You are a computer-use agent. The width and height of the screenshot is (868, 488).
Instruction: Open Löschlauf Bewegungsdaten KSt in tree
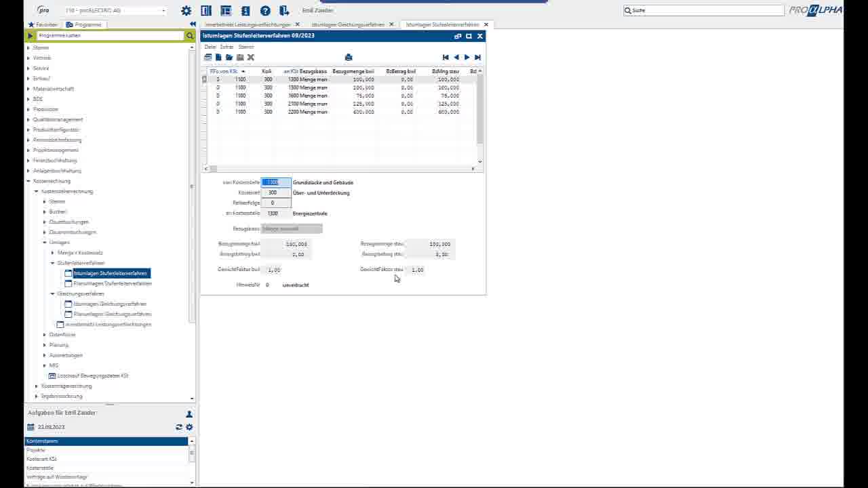(93, 375)
